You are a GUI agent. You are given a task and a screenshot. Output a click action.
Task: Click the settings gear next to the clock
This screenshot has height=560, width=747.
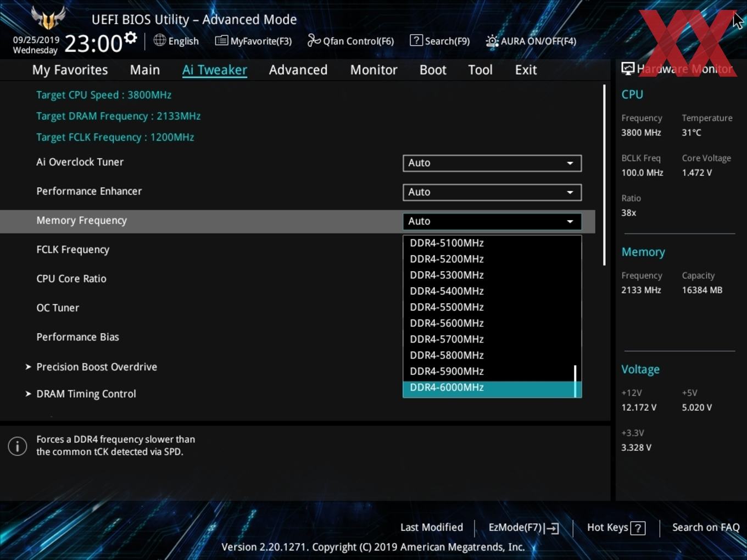tap(130, 38)
